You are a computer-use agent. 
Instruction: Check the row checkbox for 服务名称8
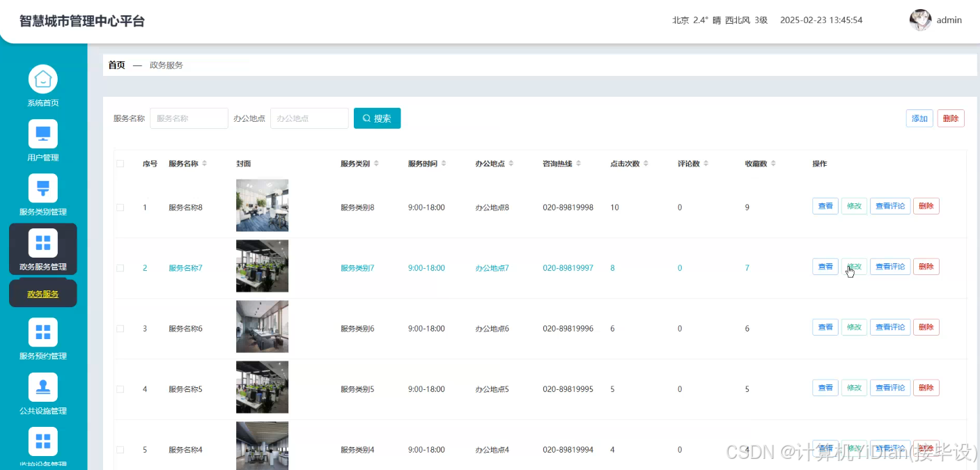tap(120, 207)
